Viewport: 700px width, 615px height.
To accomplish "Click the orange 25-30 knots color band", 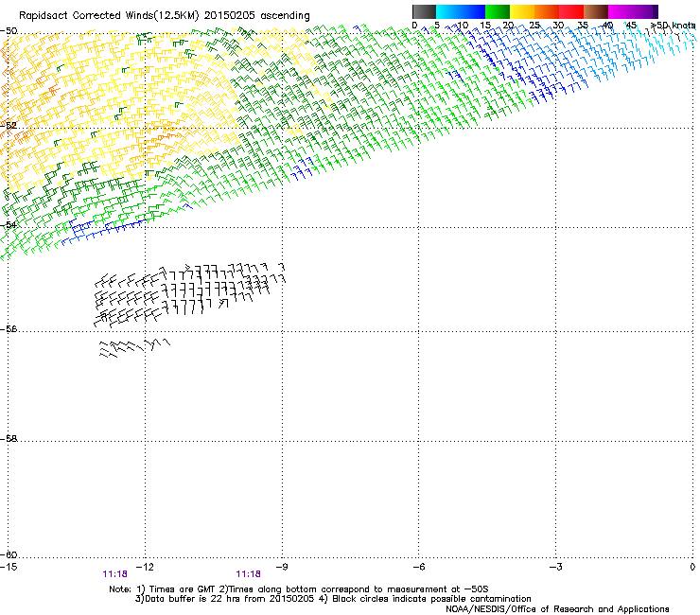I will (x=547, y=11).
